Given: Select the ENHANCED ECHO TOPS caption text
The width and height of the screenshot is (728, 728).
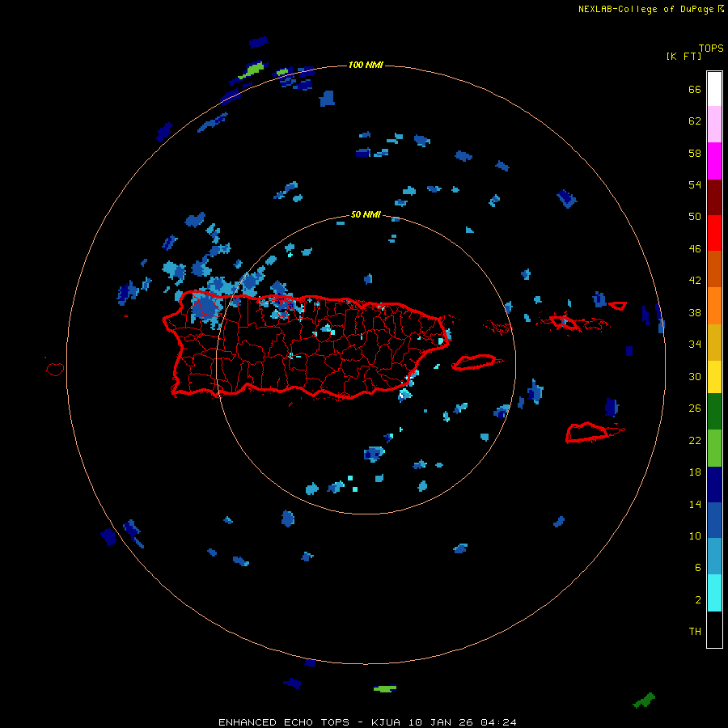Looking at the screenshot, I should pyautogui.click(x=284, y=722).
